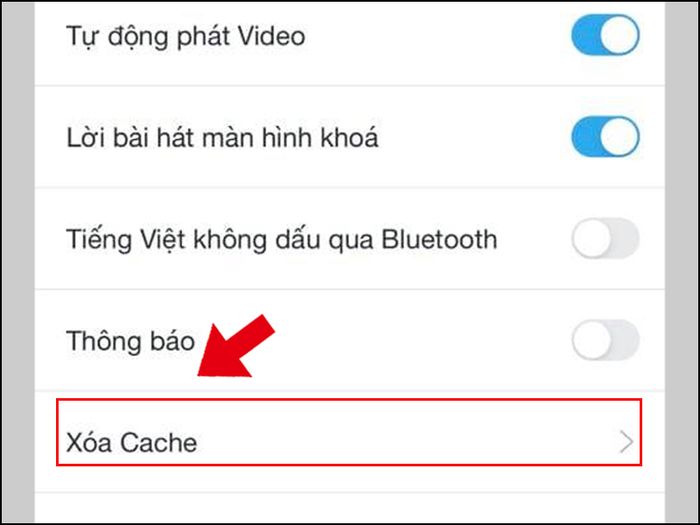The width and height of the screenshot is (700, 525).
Task: Tap the Thông báo label text
Action: point(130,341)
